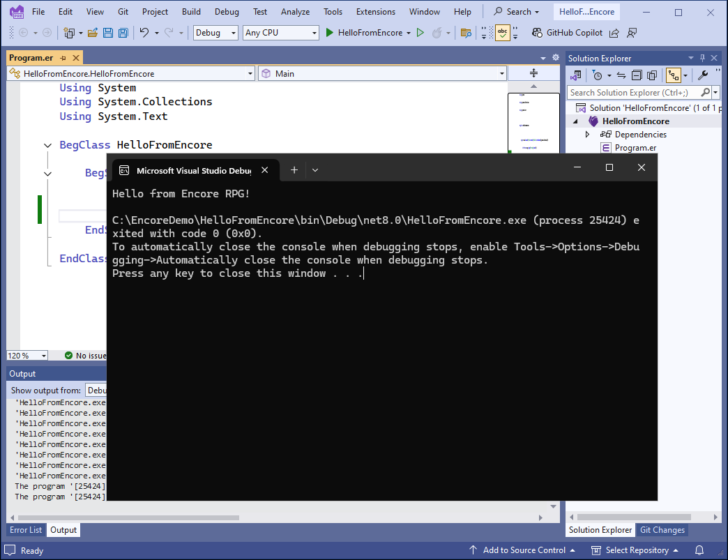Open the Analyze menu

(x=295, y=12)
